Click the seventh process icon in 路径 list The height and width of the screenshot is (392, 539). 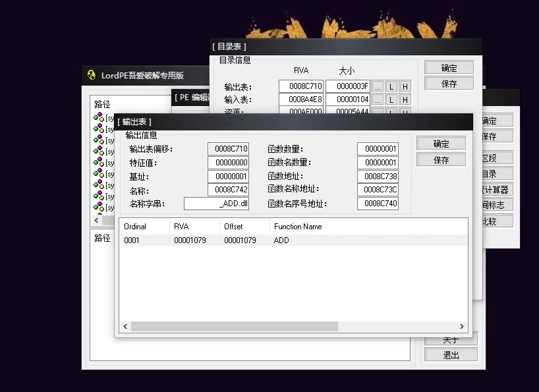pos(99,184)
